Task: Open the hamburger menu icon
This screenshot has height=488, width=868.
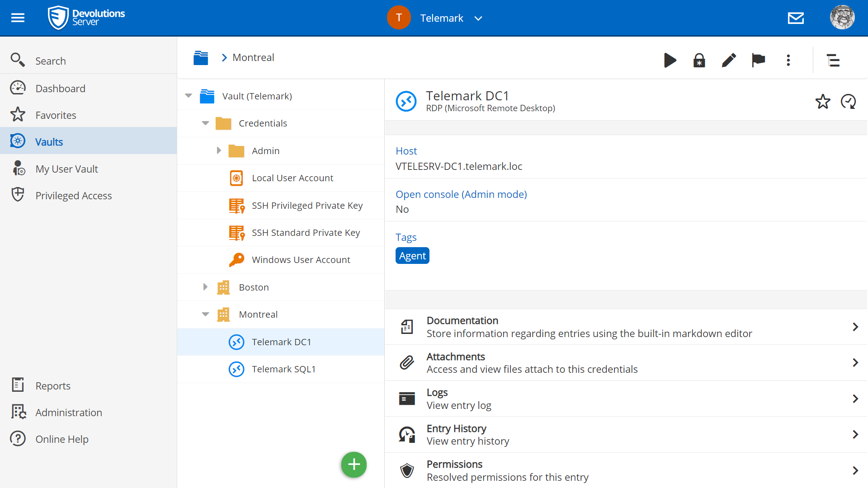Action: point(18,18)
